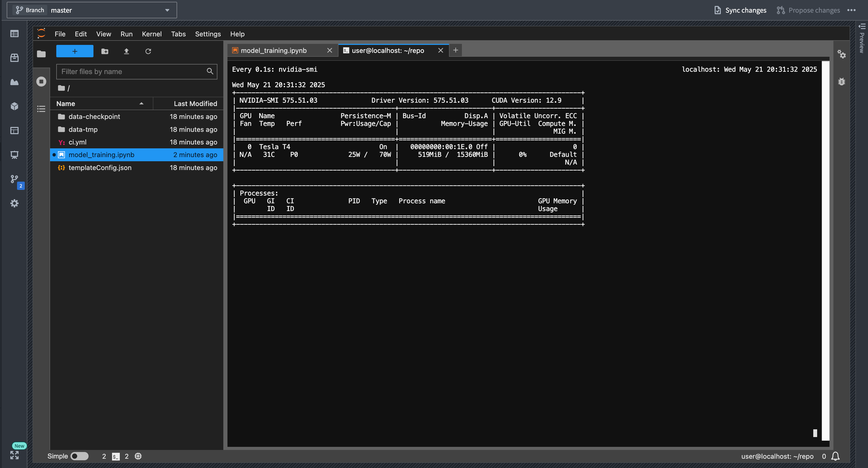Open the property inspector on the right sidebar

click(842, 54)
